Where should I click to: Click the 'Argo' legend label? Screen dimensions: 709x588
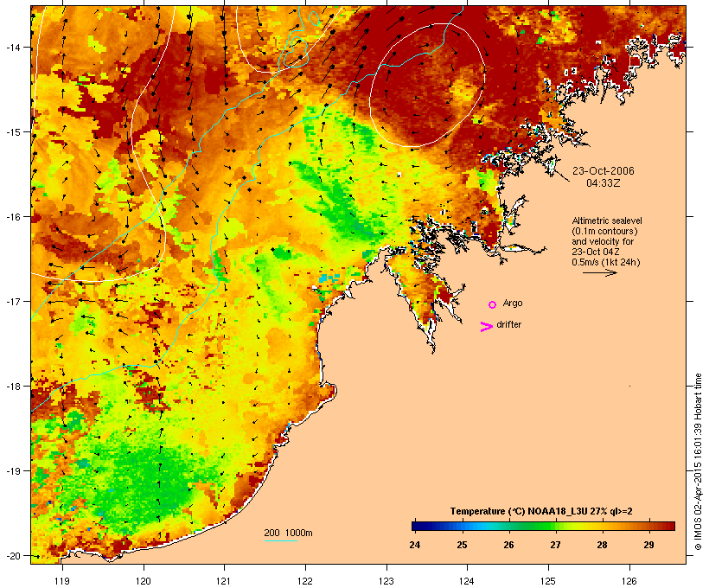point(513,303)
